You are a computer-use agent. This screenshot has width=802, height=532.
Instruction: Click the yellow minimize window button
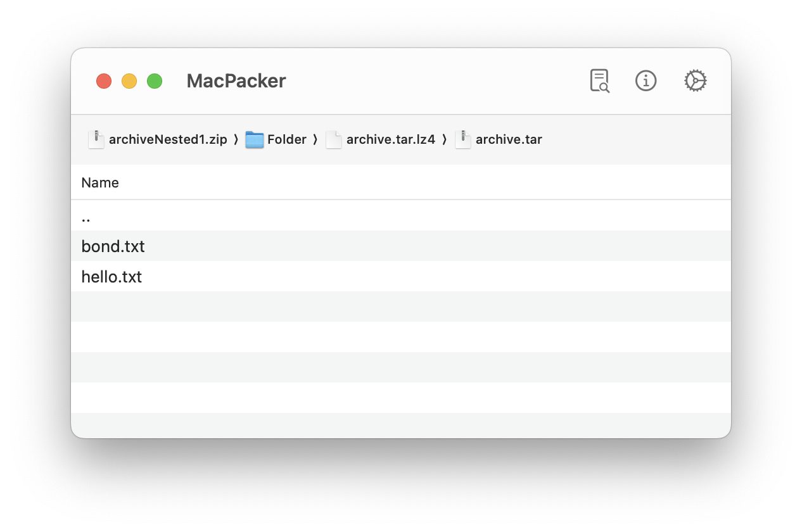129,81
